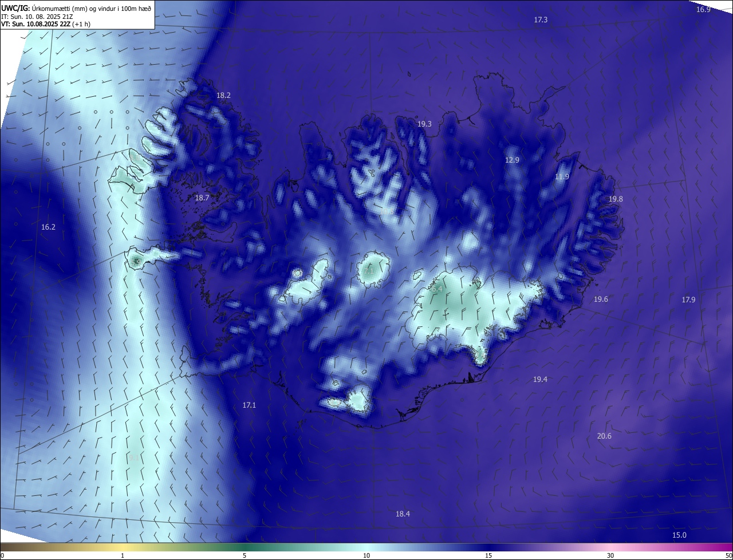Click the 19.3 value label
The image size is (733, 560).
(424, 124)
